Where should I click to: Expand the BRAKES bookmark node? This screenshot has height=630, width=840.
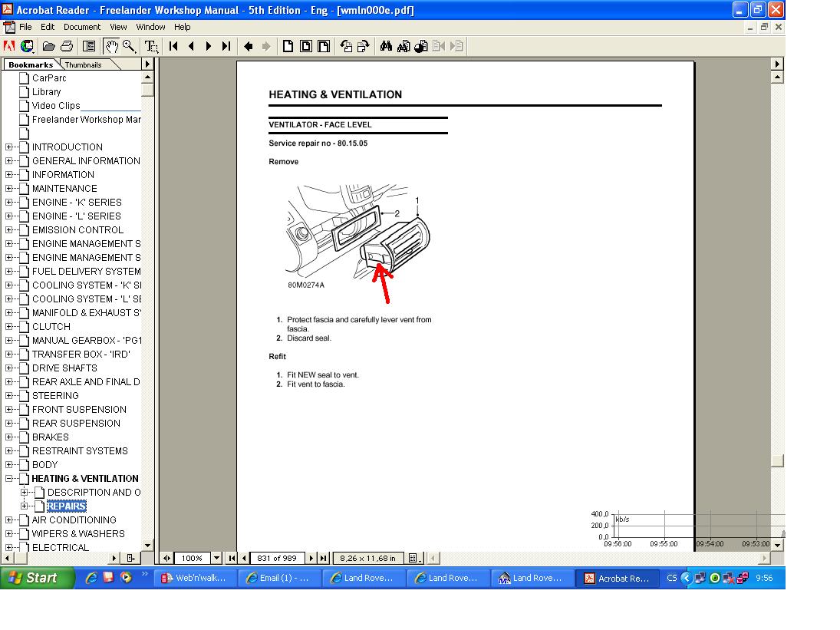(9, 437)
